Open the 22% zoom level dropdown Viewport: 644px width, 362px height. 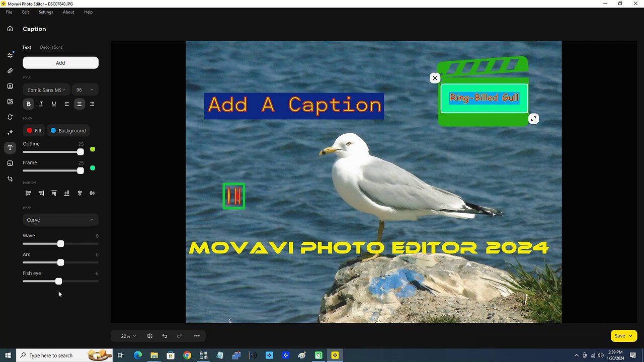pyautogui.click(x=128, y=336)
